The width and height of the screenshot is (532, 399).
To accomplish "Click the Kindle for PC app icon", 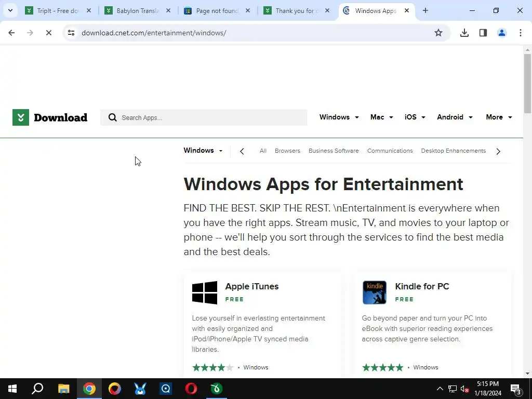I will [x=374, y=292].
